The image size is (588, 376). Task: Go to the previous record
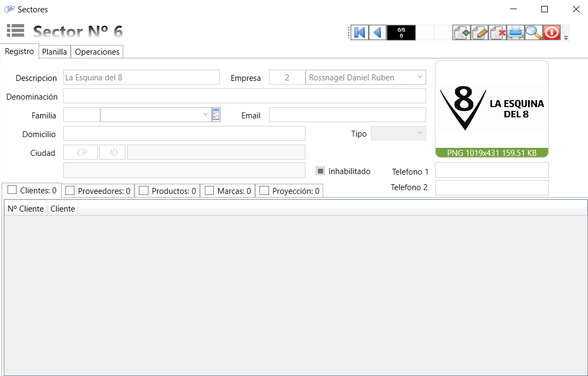378,33
